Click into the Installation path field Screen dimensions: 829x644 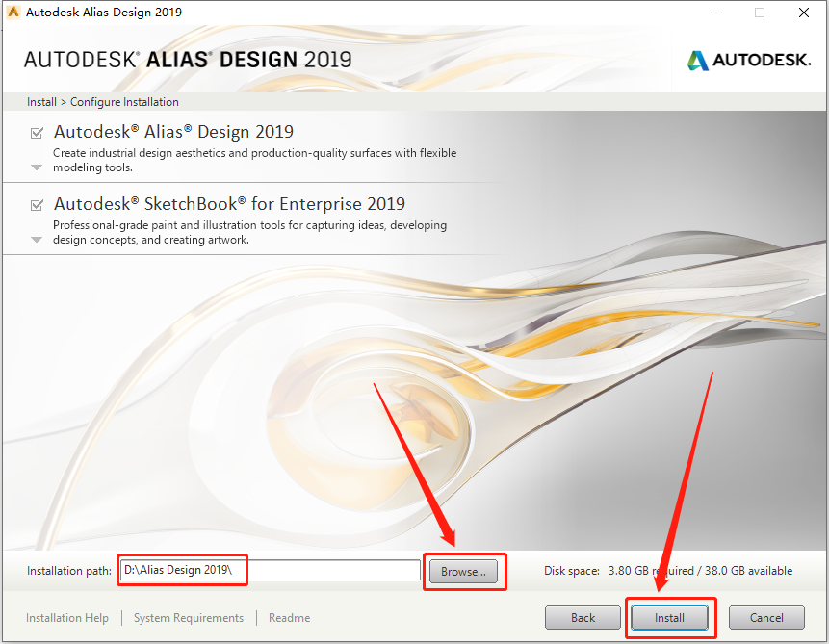(270, 570)
